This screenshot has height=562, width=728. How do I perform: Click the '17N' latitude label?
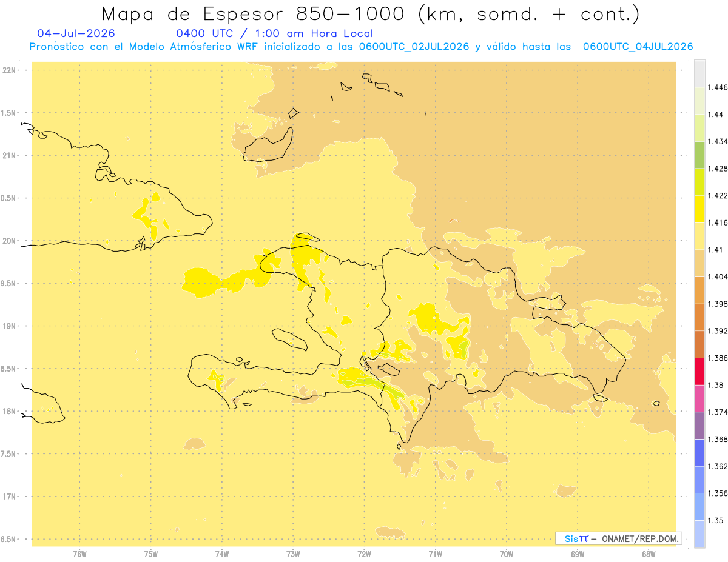pos(9,497)
